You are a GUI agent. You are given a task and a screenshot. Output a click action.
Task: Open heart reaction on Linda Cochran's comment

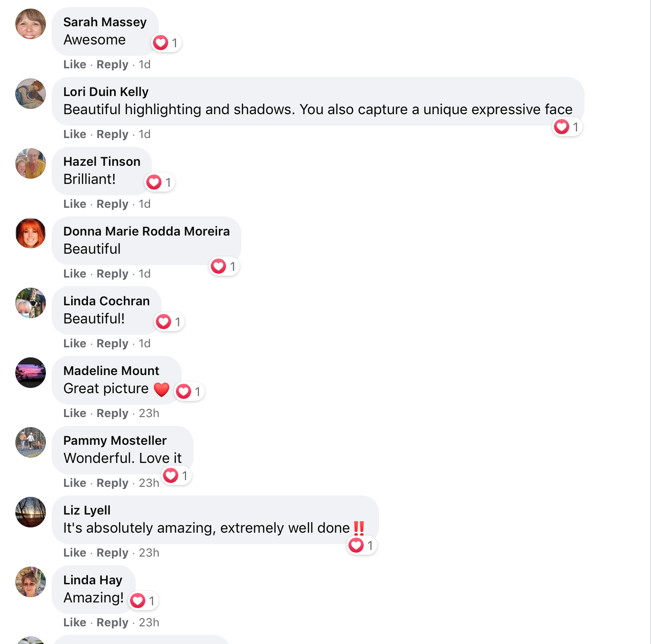169,322
